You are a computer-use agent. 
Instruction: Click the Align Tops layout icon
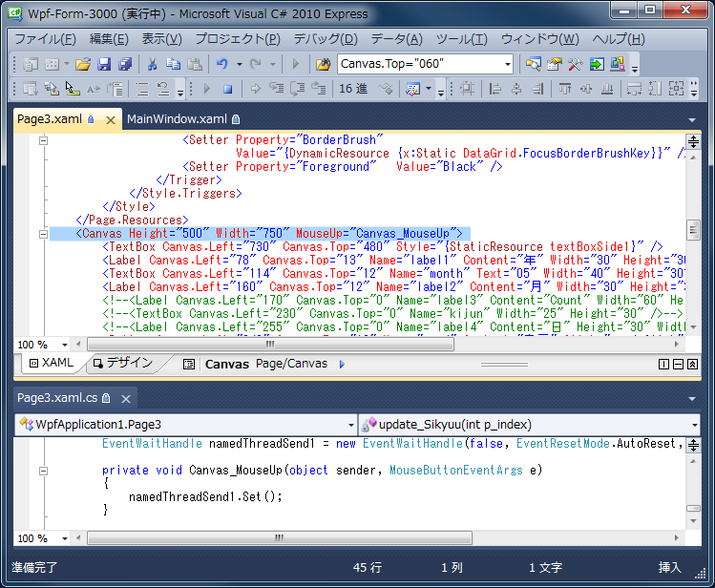(x=565, y=89)
